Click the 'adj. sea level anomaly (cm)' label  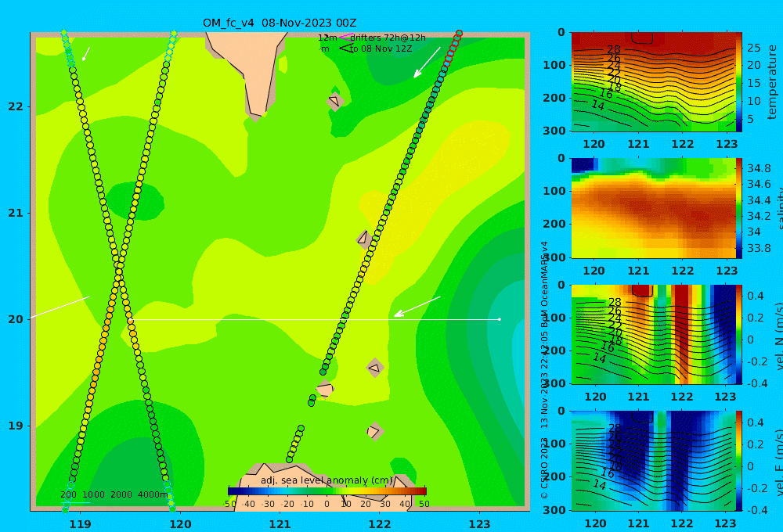click(x=327, y=480)
